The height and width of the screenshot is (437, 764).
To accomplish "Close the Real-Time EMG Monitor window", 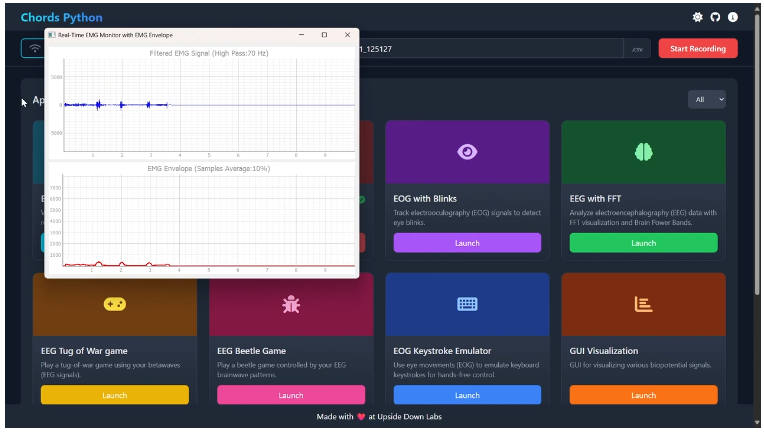I will [347, 35].
